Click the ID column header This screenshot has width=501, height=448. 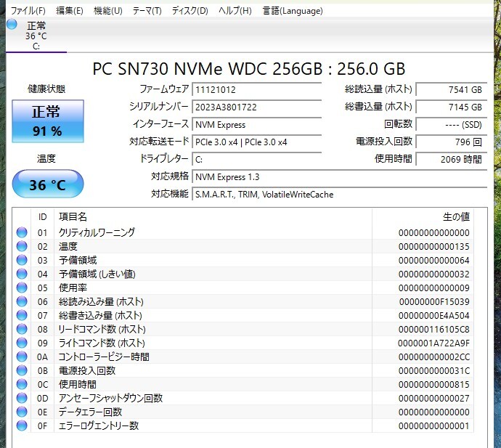pos(43,217)
